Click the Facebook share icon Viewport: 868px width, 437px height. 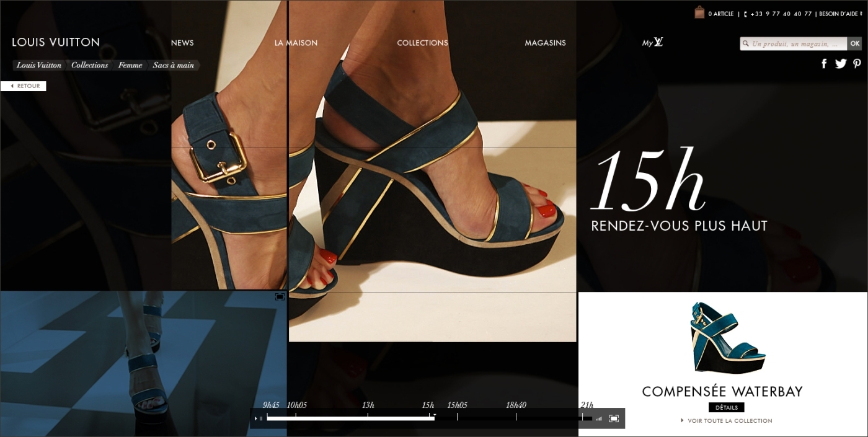click(824, 63)
